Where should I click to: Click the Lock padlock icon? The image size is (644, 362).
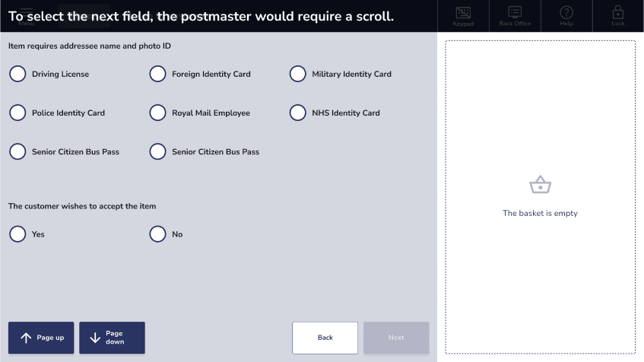click(617, 12)
